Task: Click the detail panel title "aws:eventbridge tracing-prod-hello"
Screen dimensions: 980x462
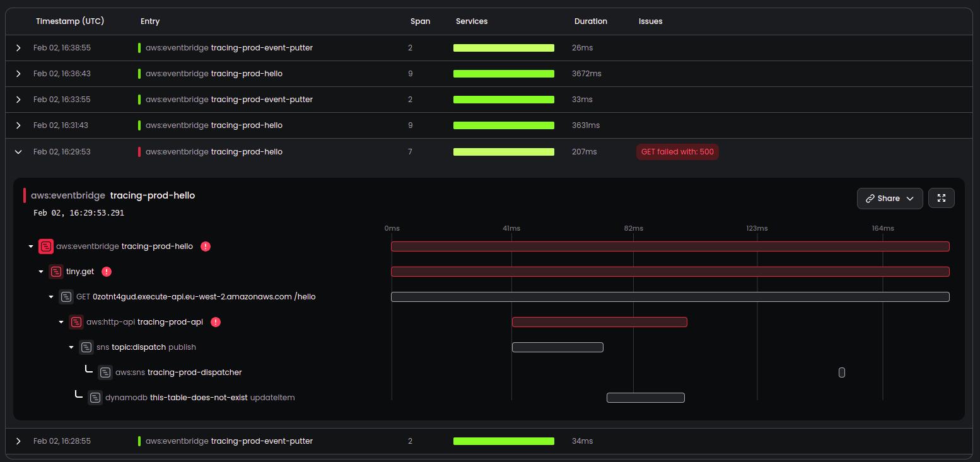Action: pyautogui.click(x=113, y=195)
